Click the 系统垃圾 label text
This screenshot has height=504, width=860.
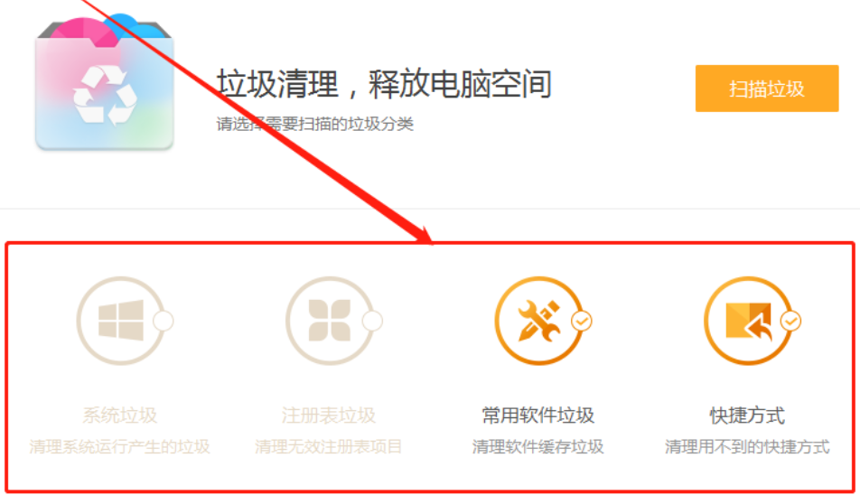(x=120, y=415)
